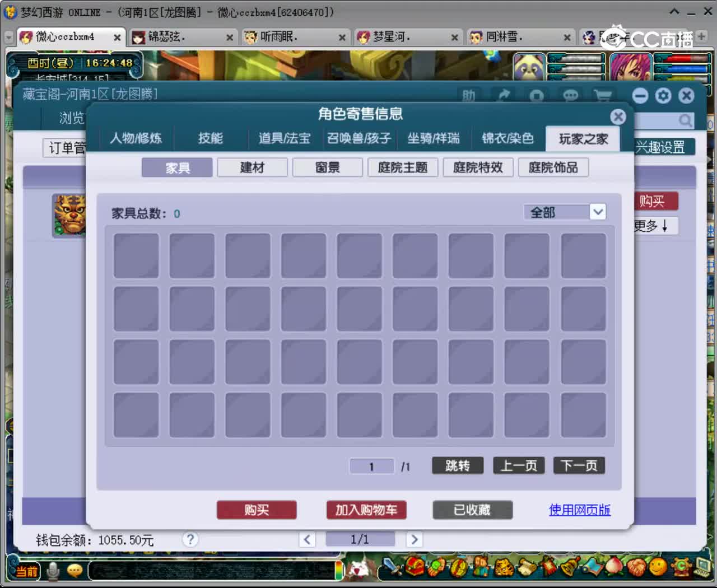
Task: Click the share arrow icon in 藏宝阁 header
Action: coord(504,96)
